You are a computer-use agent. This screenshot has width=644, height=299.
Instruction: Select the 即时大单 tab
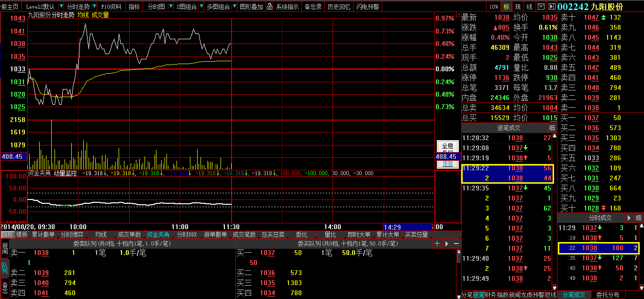[359, 234]
